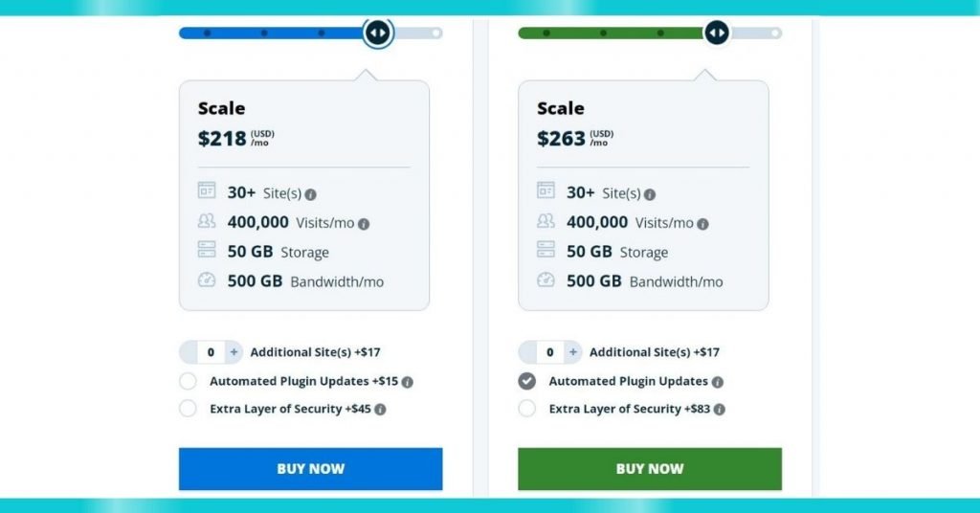Click blue BUY NOW button

tap(311, 469)
